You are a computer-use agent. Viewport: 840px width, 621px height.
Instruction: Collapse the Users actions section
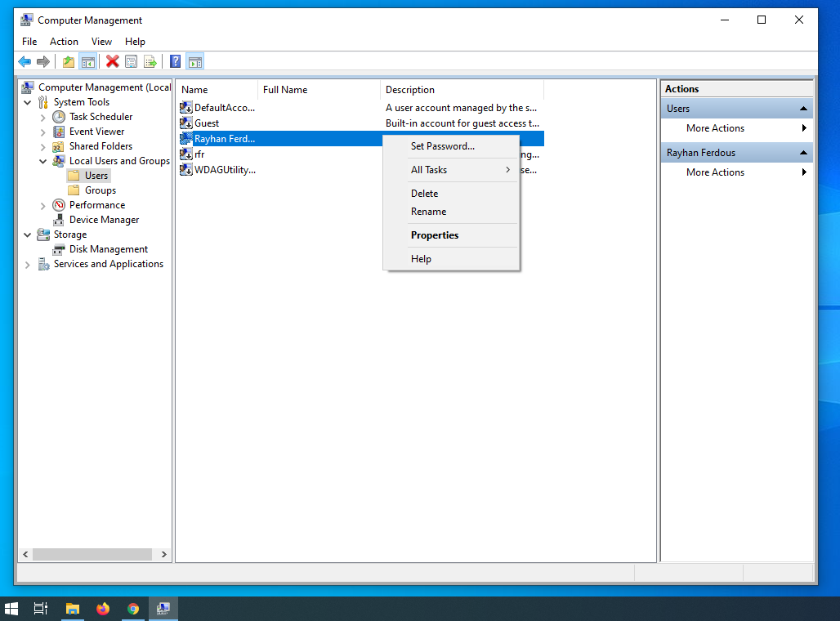pos(803,109)
